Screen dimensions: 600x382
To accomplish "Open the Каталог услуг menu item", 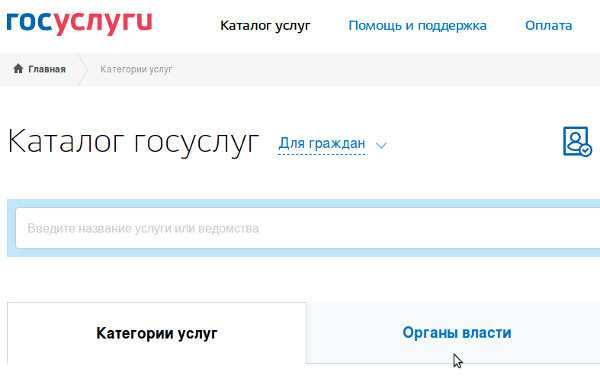I will pyautogui.click(x=265, y=25).
